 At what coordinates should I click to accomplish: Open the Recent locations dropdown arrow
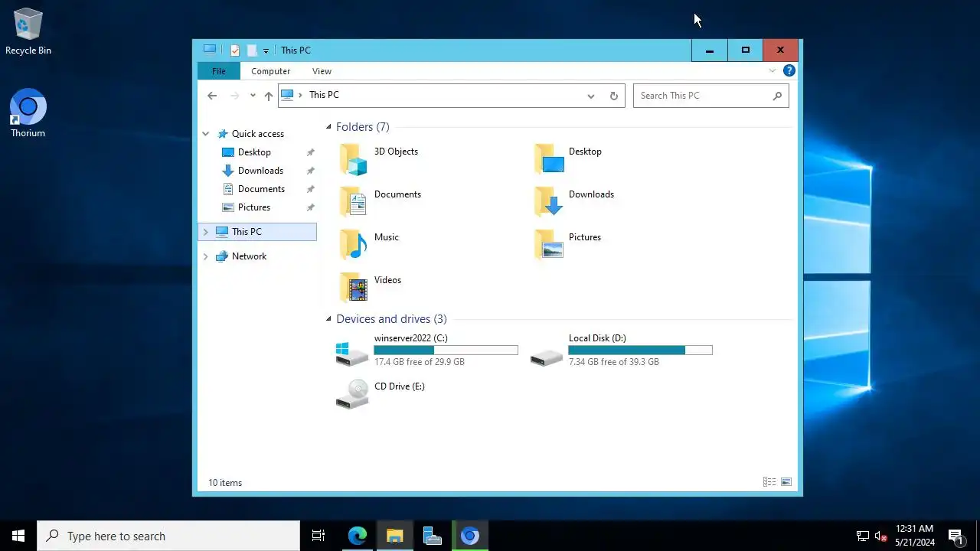pyautogui.click(x=253, y=96)
